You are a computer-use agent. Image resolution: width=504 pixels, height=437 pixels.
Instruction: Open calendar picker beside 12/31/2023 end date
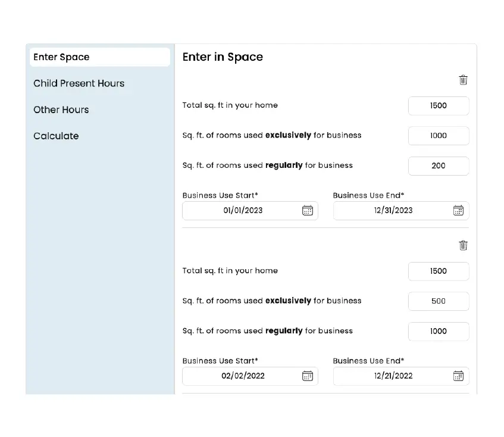[458, 210]
